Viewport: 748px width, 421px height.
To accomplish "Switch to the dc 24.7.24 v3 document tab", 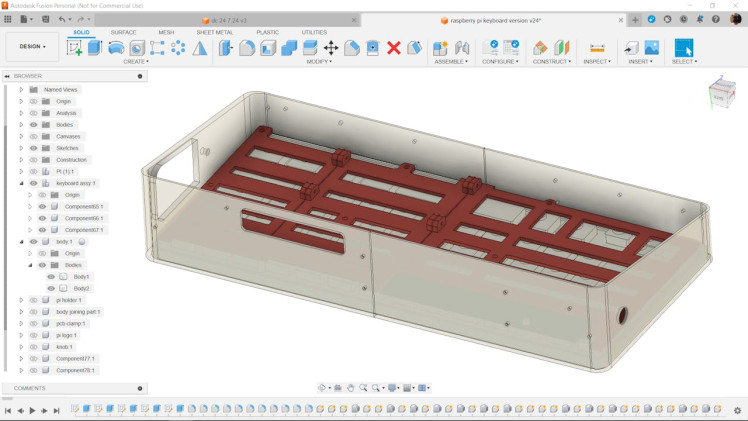I will pos(228,21).
